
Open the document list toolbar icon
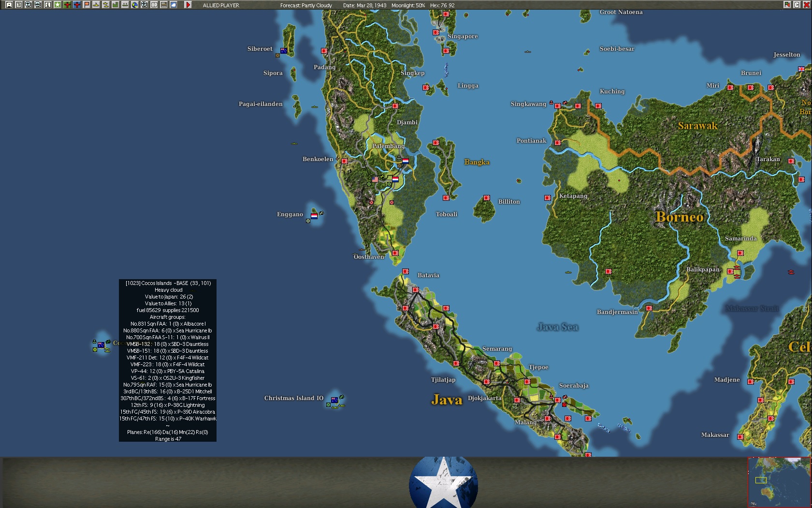(18, 5)
